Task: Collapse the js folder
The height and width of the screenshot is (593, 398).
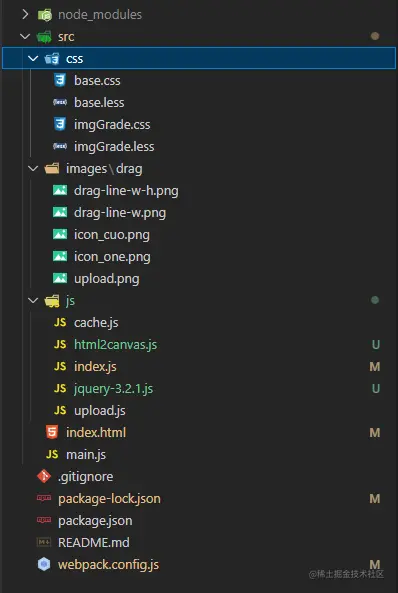Action: 33,300
